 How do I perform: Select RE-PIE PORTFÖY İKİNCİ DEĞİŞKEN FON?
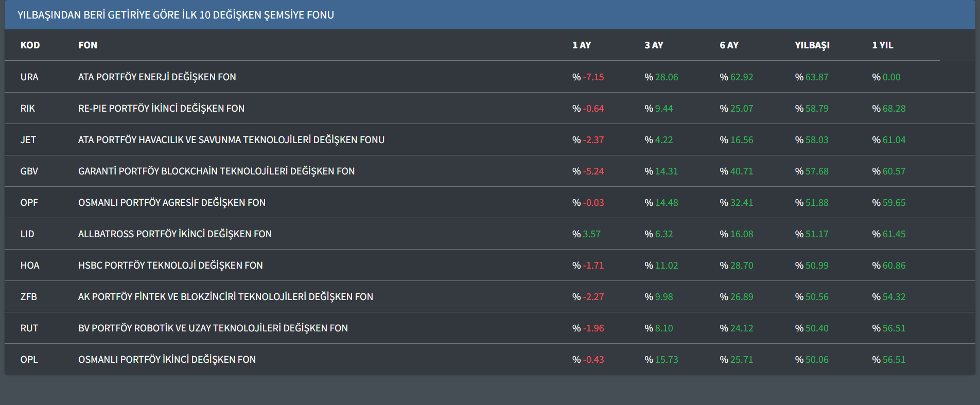pos(161,109)
